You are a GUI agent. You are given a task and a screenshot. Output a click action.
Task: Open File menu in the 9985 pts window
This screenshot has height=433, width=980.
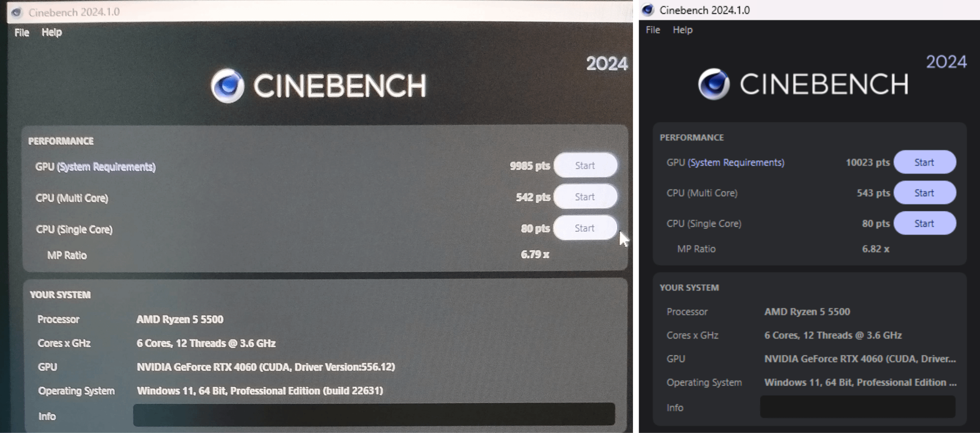click(x=22, y=33)
